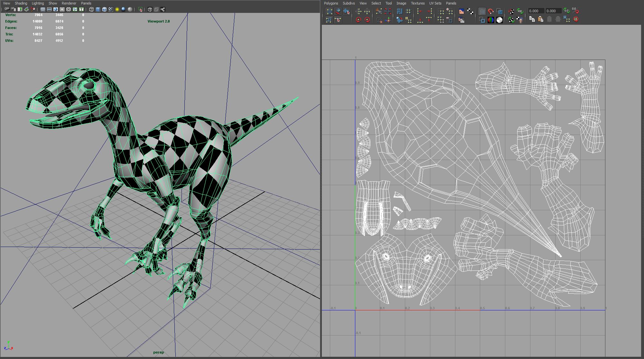Screen dimensions: 644x359
Task: Click the 'persp' camera label
Action: (158, 352)
